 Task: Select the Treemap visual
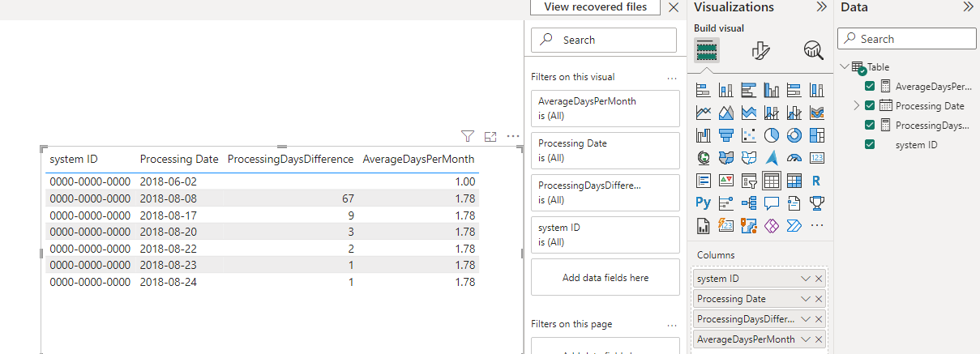pyautogui.click(x=816, y=135)
